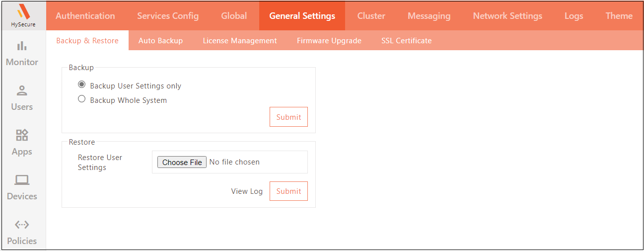Click Submit in the Backup section

[288, 117]
